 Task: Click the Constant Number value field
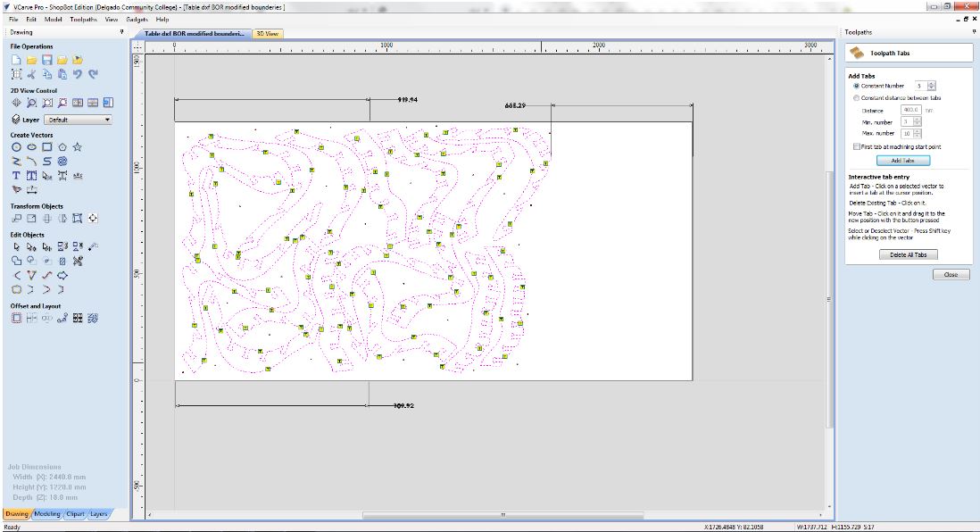(920, 86)
